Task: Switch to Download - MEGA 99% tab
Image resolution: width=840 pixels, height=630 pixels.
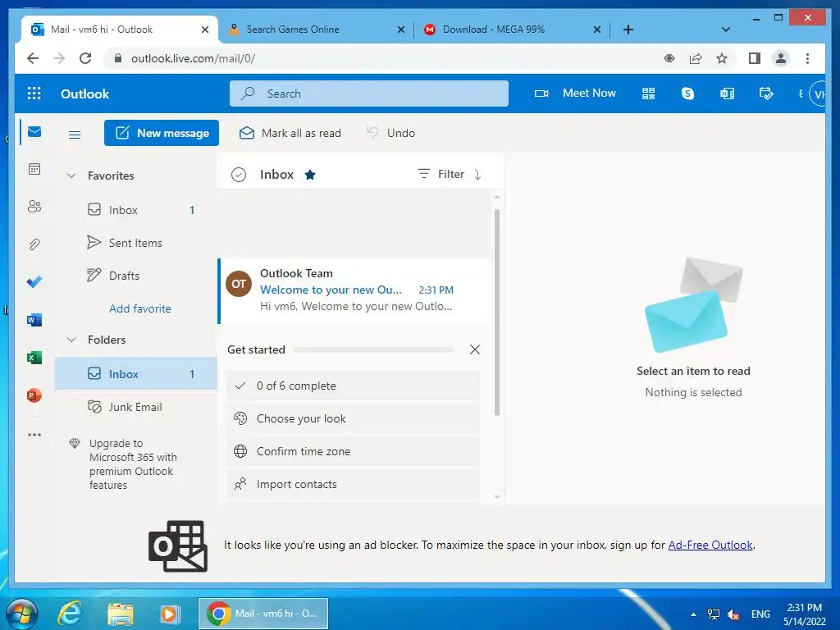Action: click(512, 30)
